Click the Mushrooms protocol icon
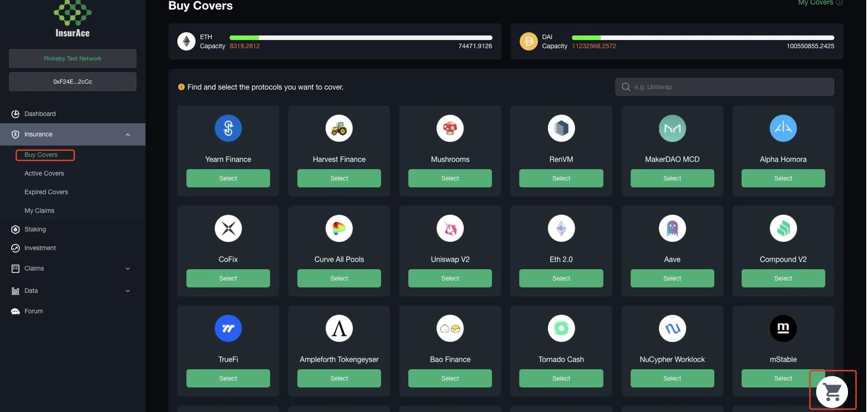 [x=450, y=128]
